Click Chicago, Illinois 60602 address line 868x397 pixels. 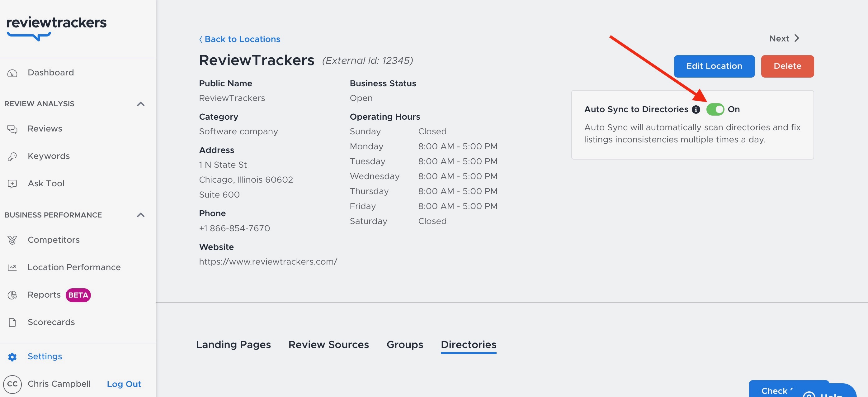pos(246,180)
